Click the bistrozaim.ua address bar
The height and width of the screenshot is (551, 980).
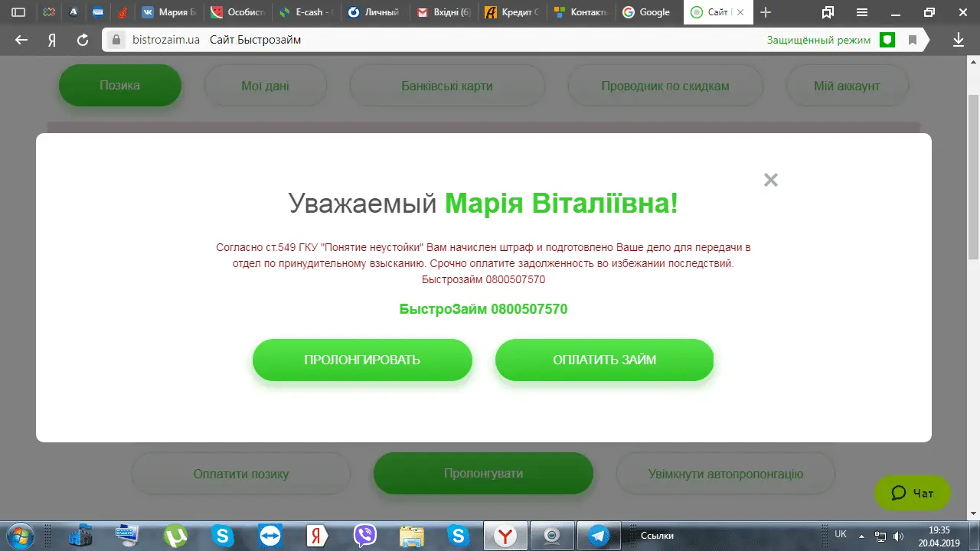click(429, 40)
